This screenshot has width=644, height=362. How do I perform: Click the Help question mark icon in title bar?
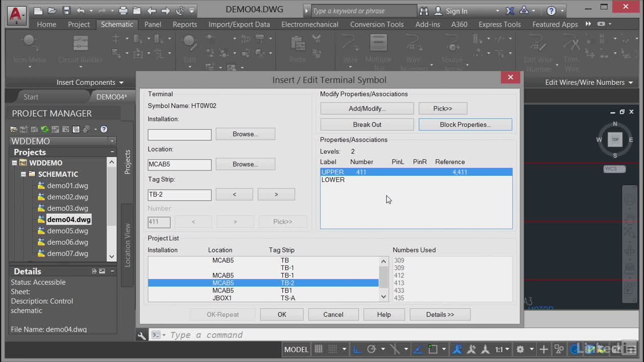click(x=551, y=11)
